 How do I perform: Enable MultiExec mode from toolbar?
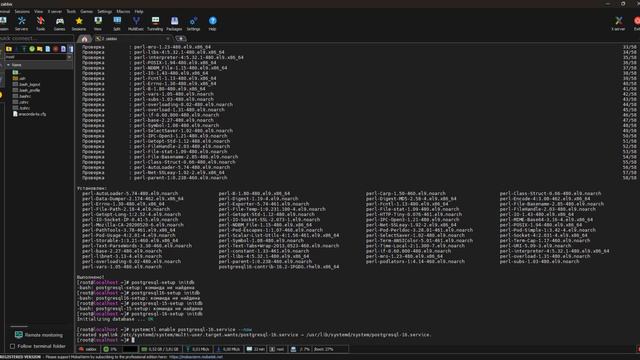[x=136, y=24]
